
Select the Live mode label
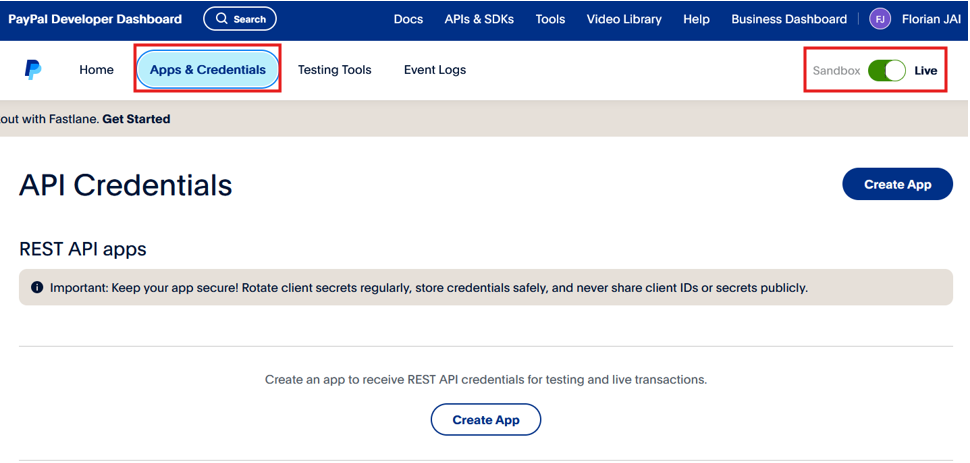click(x=926, y=71)
